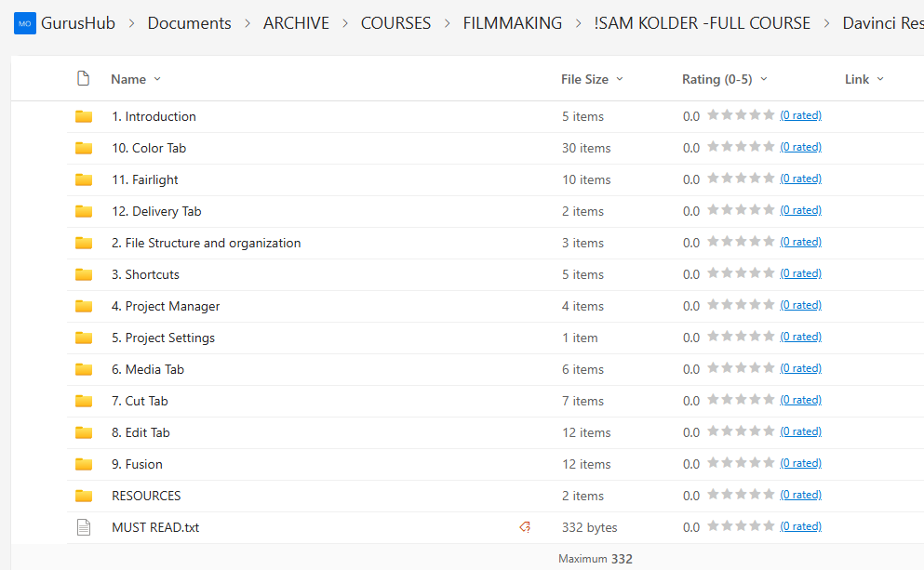Open the Name column sort dropdown
Viewport: 924px width, 570px height.
point(156,79)
